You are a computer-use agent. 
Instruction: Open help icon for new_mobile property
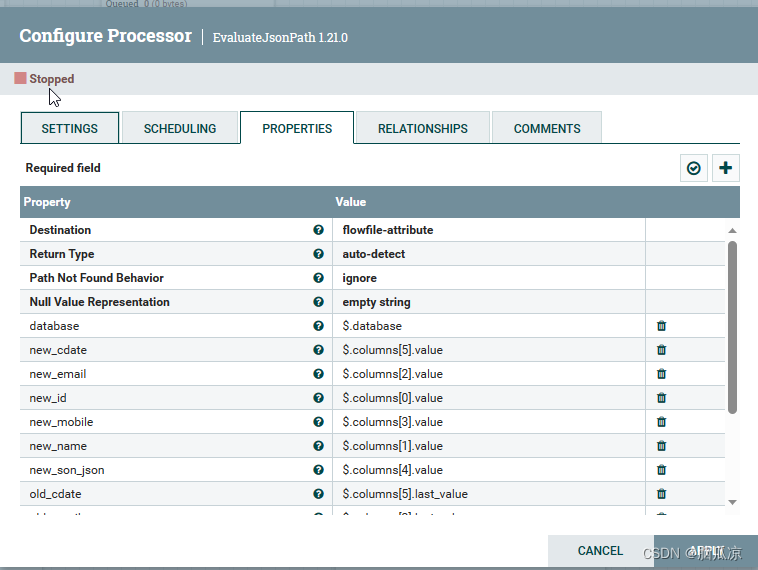[318, 422]
